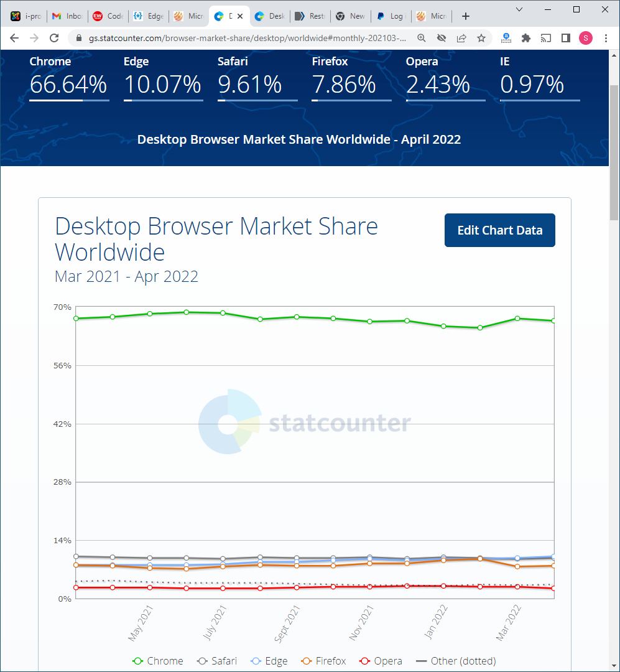Image resolution: width=620 pixels, height=672 pixels.
Task: Click the 28% y-axis label
Action: [x=62, y=482]
